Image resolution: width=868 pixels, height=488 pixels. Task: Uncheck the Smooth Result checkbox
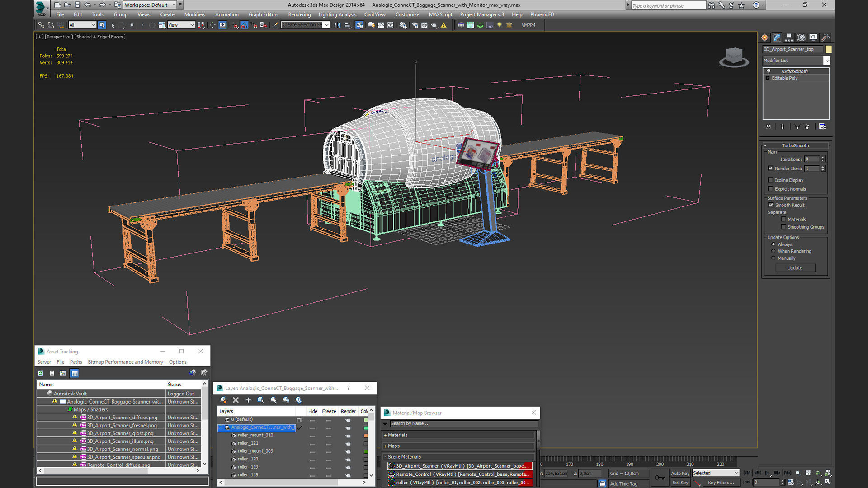771,205
